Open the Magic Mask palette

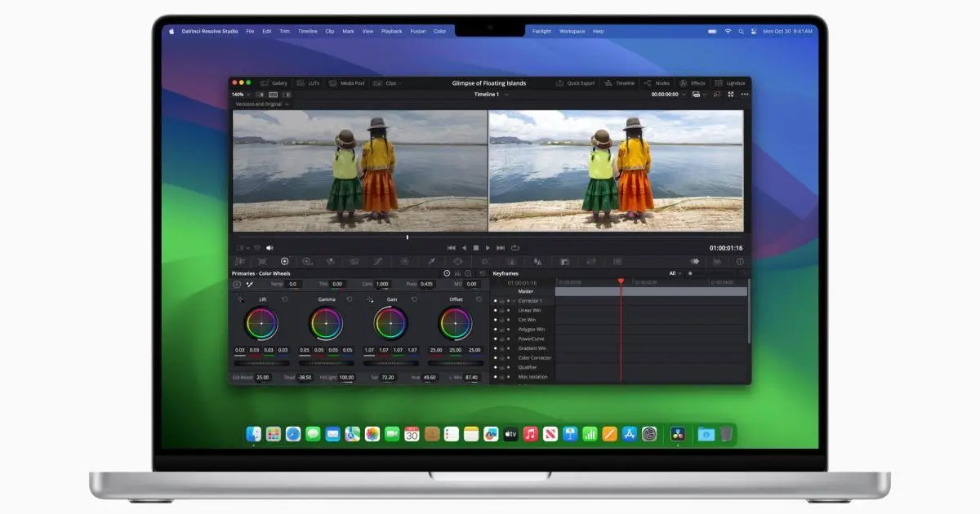(x=511, y=262)
